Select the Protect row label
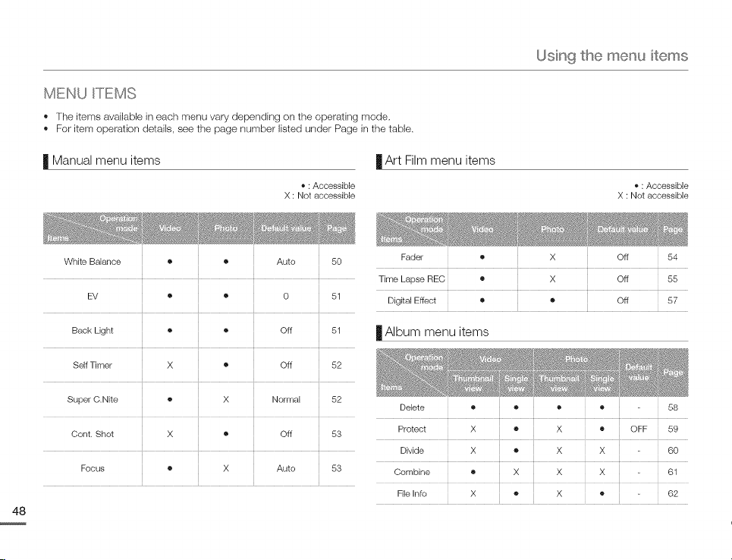 point(412,429)
